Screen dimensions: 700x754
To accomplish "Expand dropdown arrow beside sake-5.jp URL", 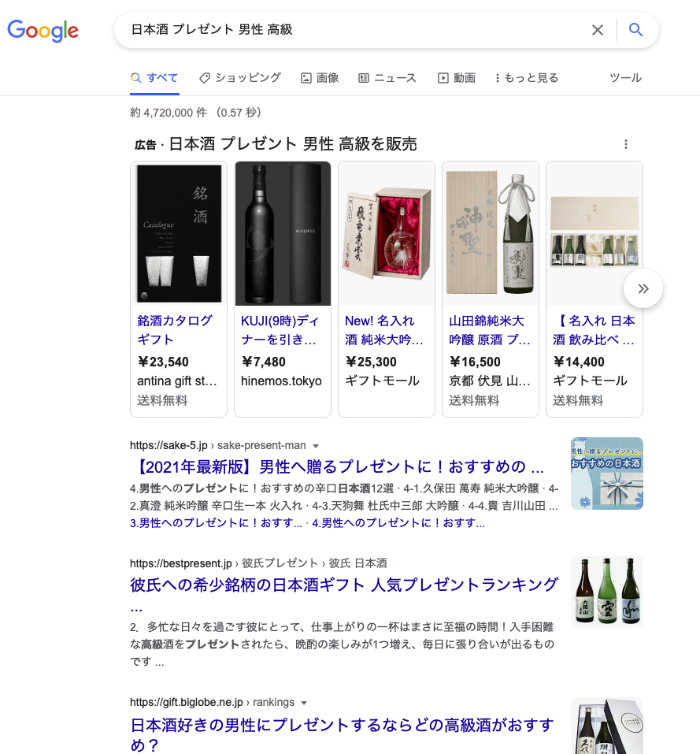I will tap(316, 446).
